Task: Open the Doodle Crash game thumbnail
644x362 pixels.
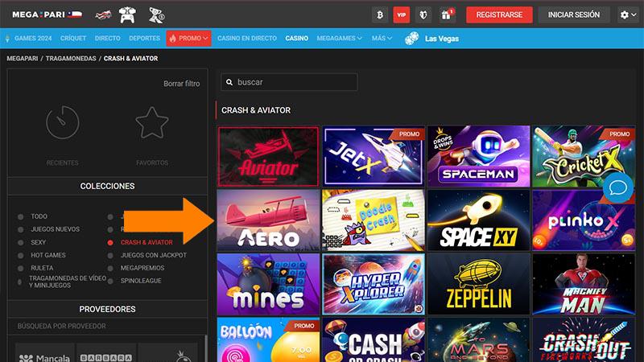Action: (374, 220)
